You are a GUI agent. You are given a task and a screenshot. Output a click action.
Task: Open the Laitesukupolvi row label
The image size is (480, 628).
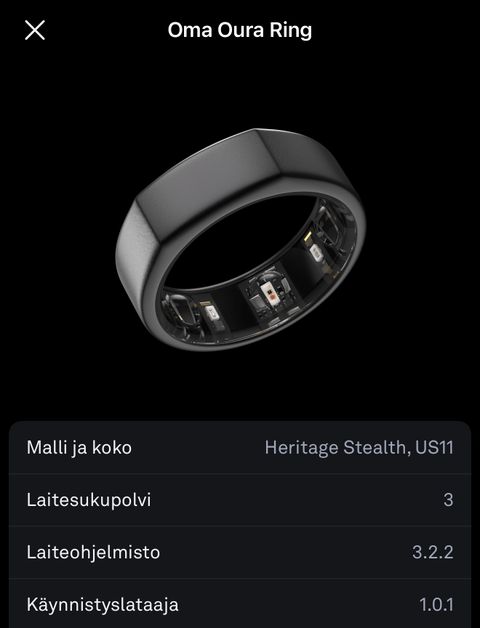click(x=89, y=500)
